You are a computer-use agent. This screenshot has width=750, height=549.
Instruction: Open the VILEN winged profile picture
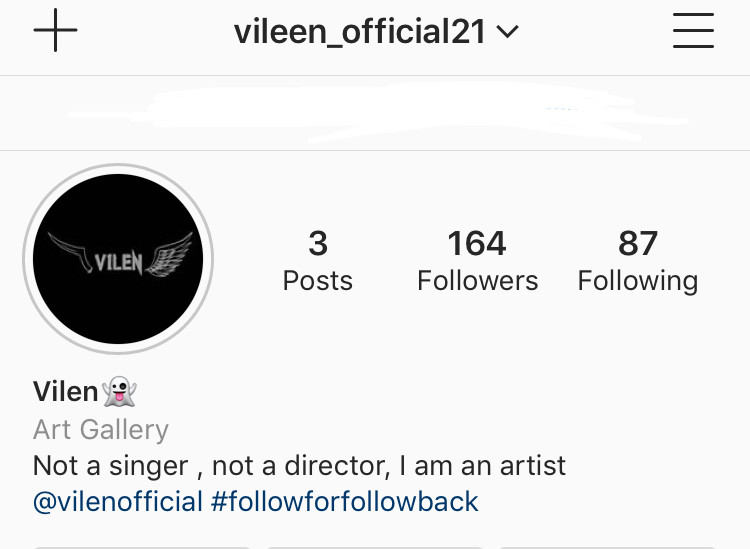118,259
